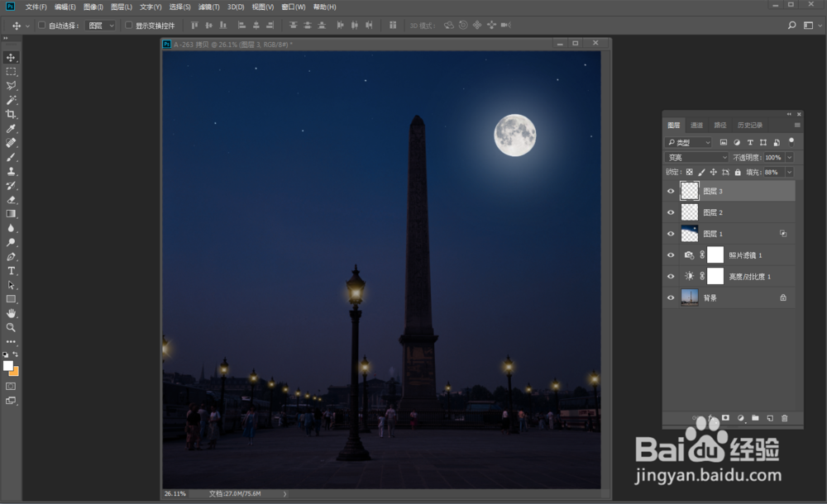The width and height of the screenshot is (827, 504).
Task: Hide the 背景 layer
Action: 671,298
